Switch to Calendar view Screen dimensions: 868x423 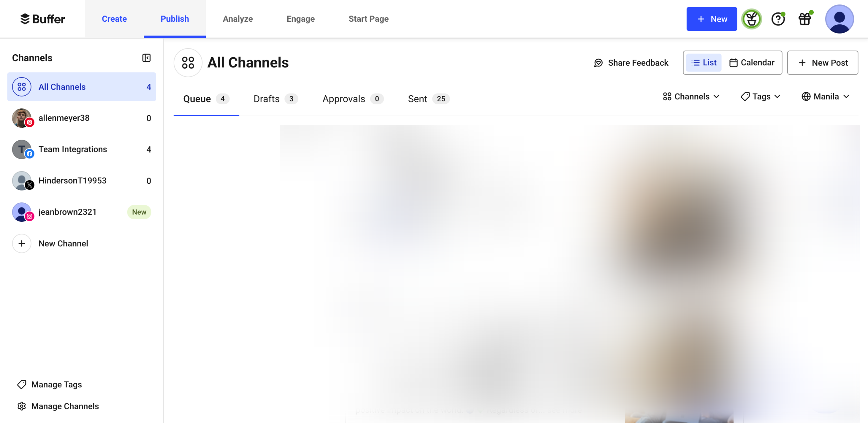pos(752,63)
